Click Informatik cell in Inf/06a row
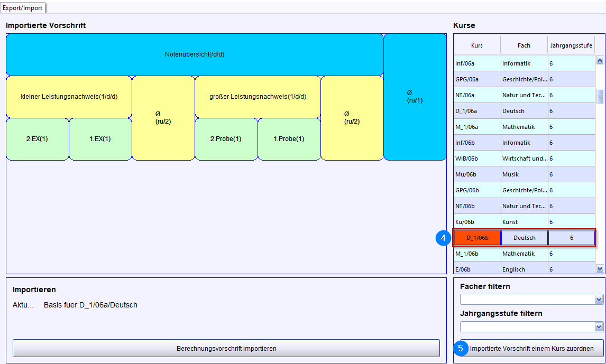 point(525,63)
